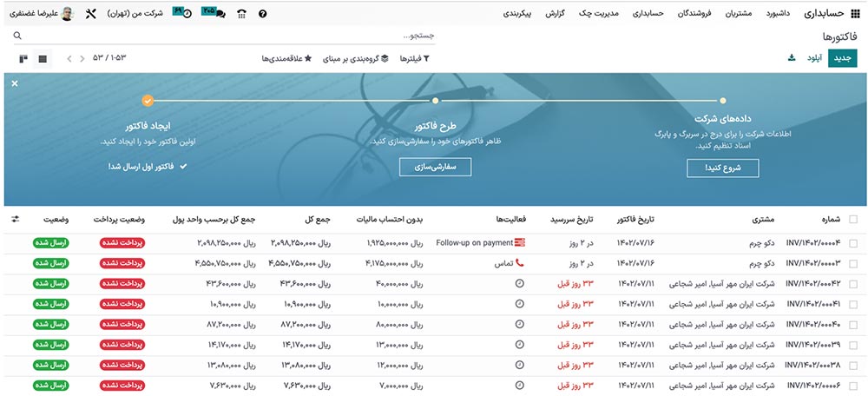Viewport: 868px width, 396px height.
Task: Open the فروشندگان menu
Action: (x=694, y=14)
